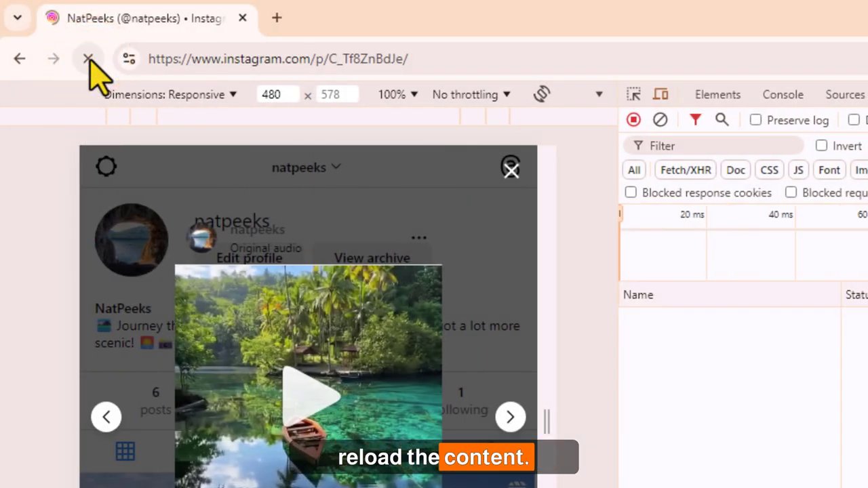Viewport: 868px width, 488px height.
Task: Check the Invert filter option
Action: pyautogui.click(x=821, y=146)
